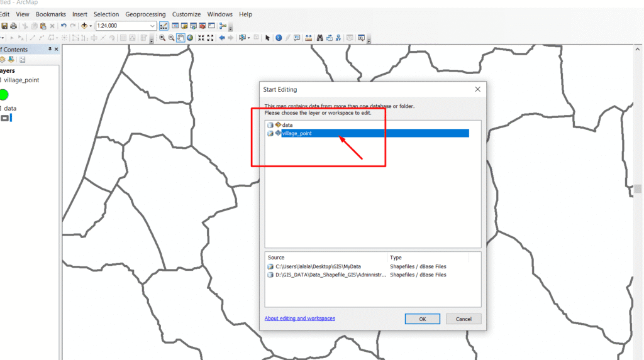Image resolution: width=644 pixels, height=360 pixels.
Task: Open the Editor Toolbar icon
Action: tap(164, 26)
